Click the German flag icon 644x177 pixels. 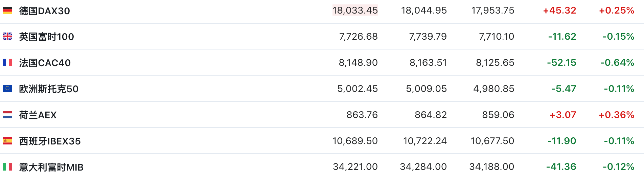coord(7,11)
